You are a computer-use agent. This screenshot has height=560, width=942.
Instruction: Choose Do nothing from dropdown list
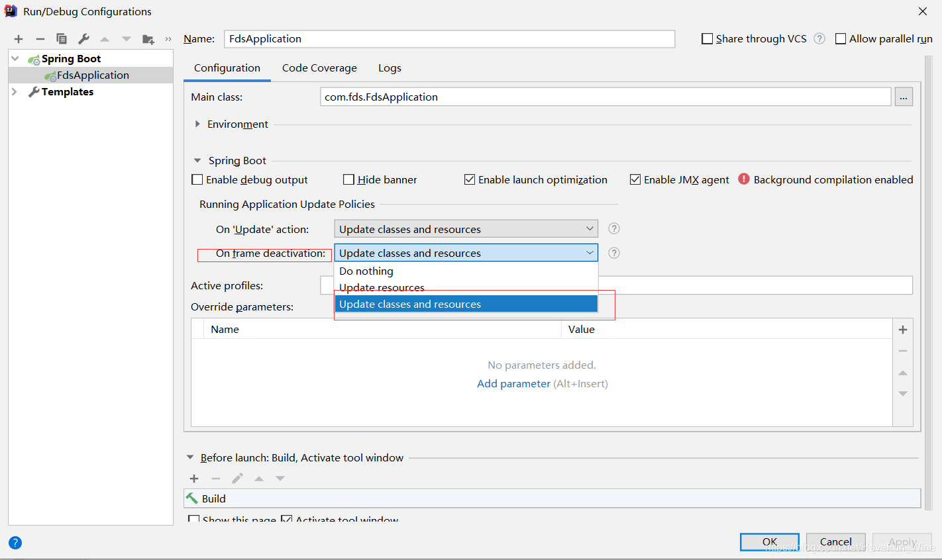466,271
